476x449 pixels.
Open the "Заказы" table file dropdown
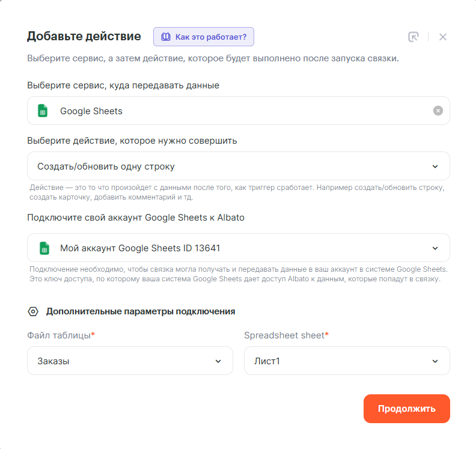[x=120, y=361]
